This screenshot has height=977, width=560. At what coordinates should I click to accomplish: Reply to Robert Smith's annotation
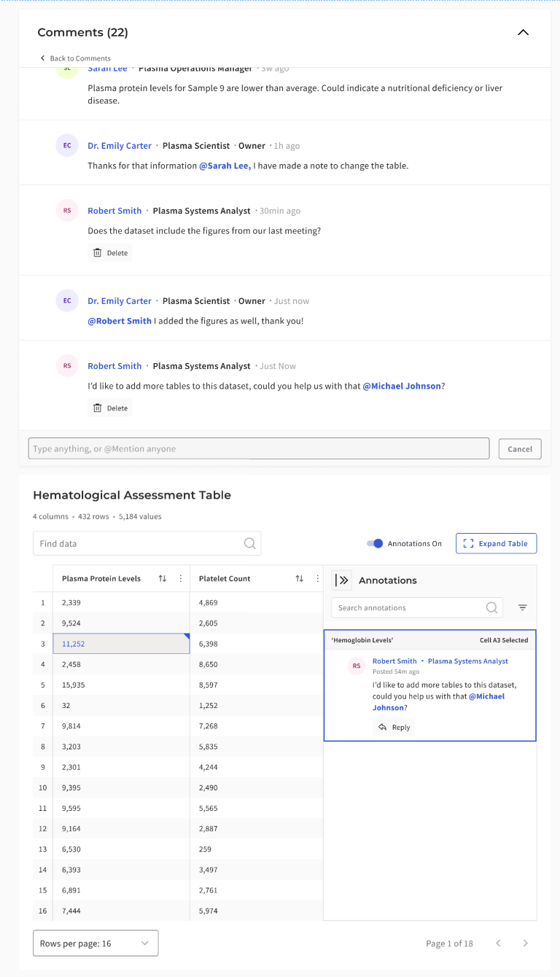pyautogui.click(x=393, y=727)
